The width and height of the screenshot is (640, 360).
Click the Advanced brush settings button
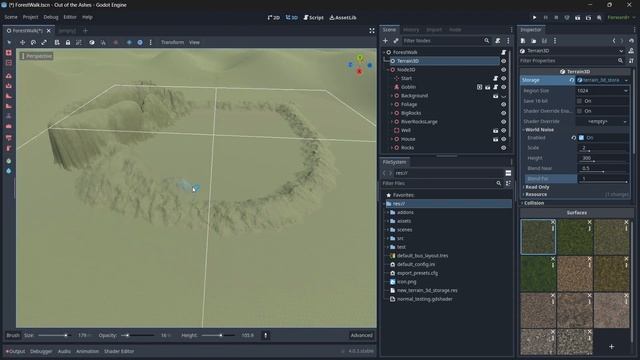361,336
